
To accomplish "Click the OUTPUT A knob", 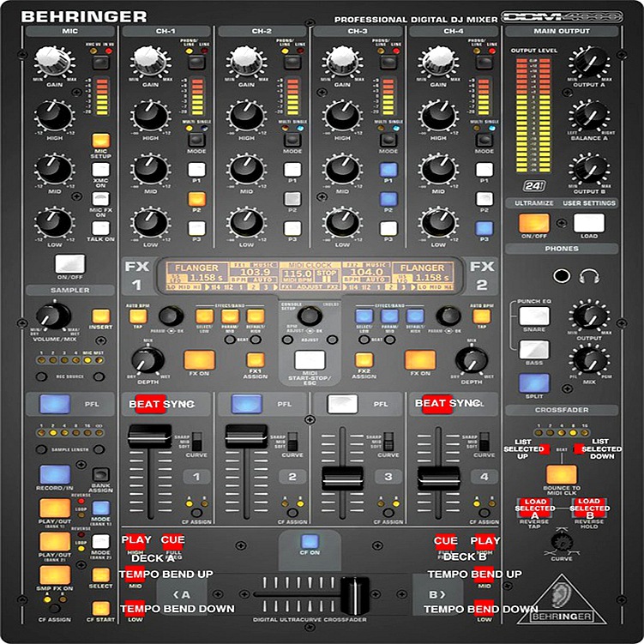I will click(x=589, y=63).
